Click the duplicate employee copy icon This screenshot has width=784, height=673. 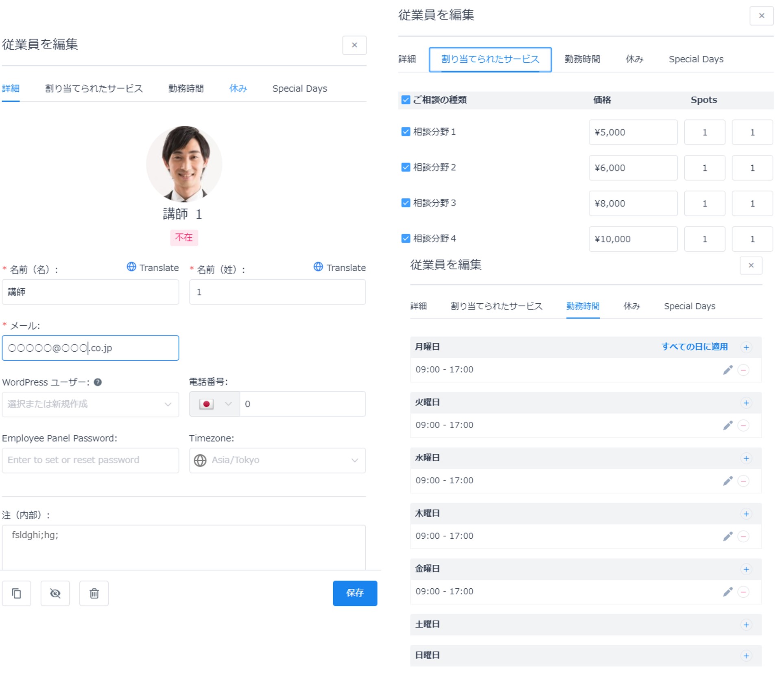click(16, 593)
